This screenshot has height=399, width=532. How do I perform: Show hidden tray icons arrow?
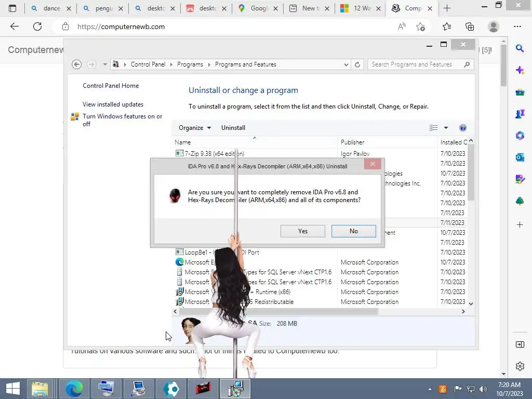pyautogui.click(x=430, y=389)
